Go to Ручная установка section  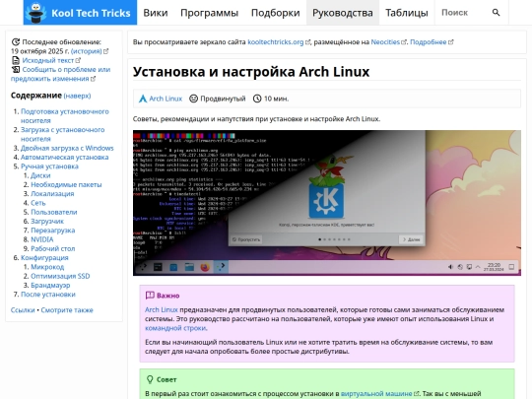pyautogui.click(x=49, y=166)
